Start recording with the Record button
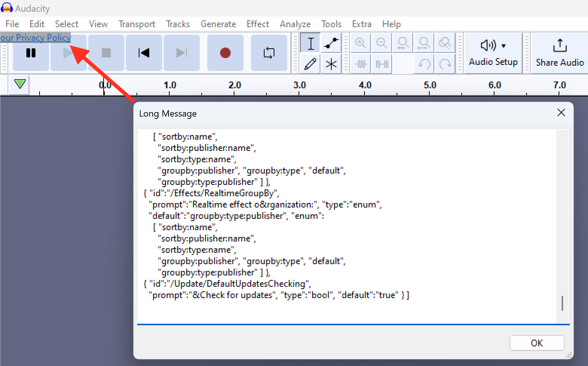588x366 pixels. (225, 53)
